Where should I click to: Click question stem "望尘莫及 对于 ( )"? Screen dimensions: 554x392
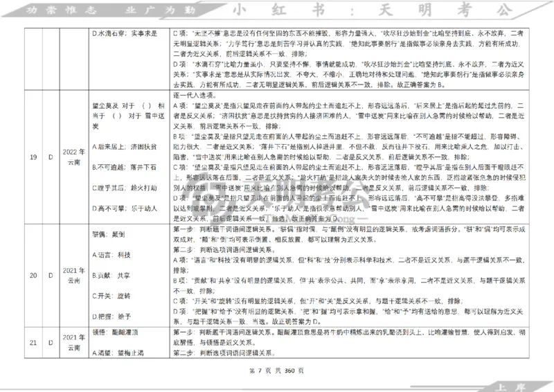click(x=129, y=116)
